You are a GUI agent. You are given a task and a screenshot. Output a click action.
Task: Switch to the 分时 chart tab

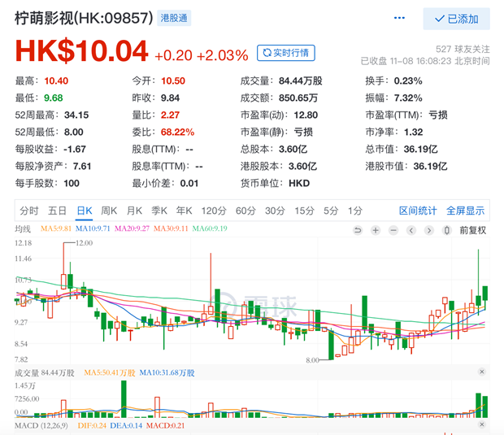(29, 211)
